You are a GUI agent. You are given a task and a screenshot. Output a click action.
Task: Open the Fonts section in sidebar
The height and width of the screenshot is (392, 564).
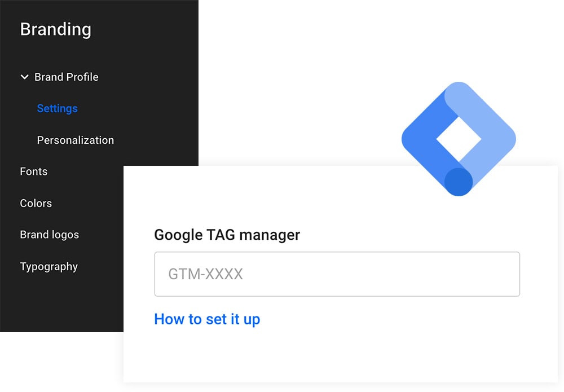[x=33, y=171]
